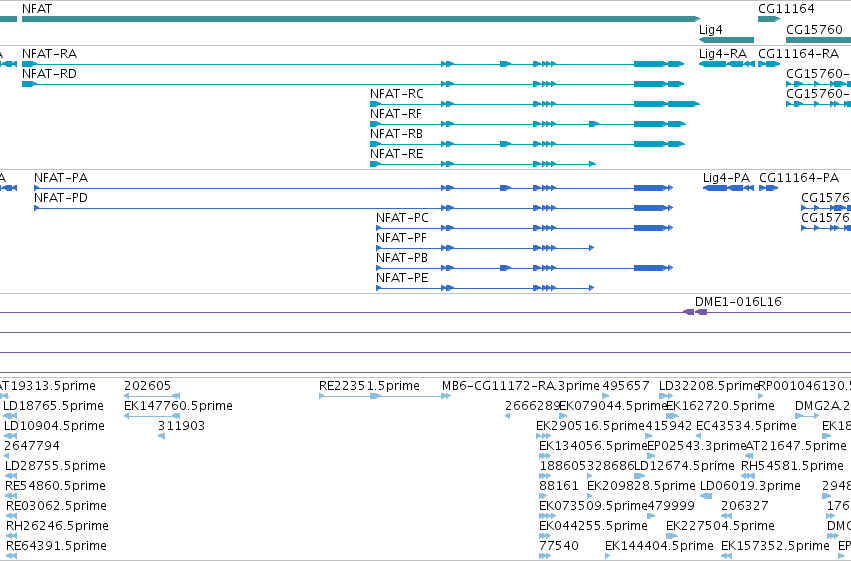Click the AT21647.5prime EST label
The width and height of the screenshot is (851, 561).
[x=796, y=447]
